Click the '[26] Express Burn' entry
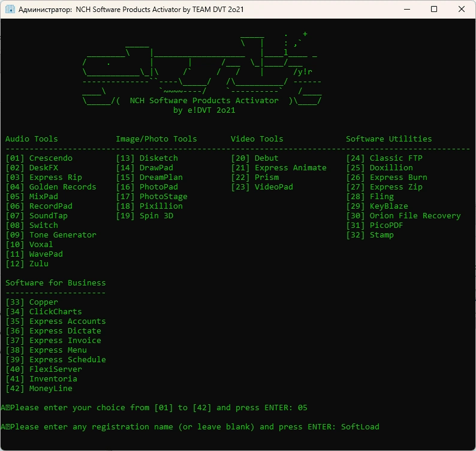 tap(387, 178)
